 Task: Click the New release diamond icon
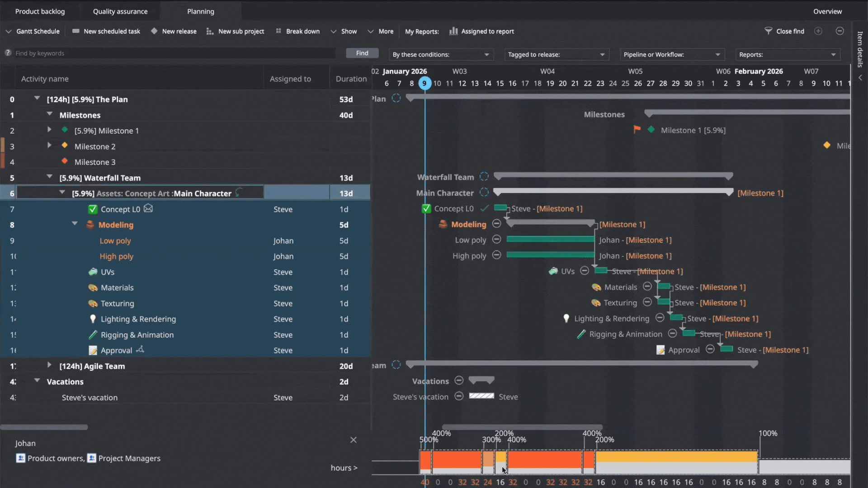tap(154, 31)
